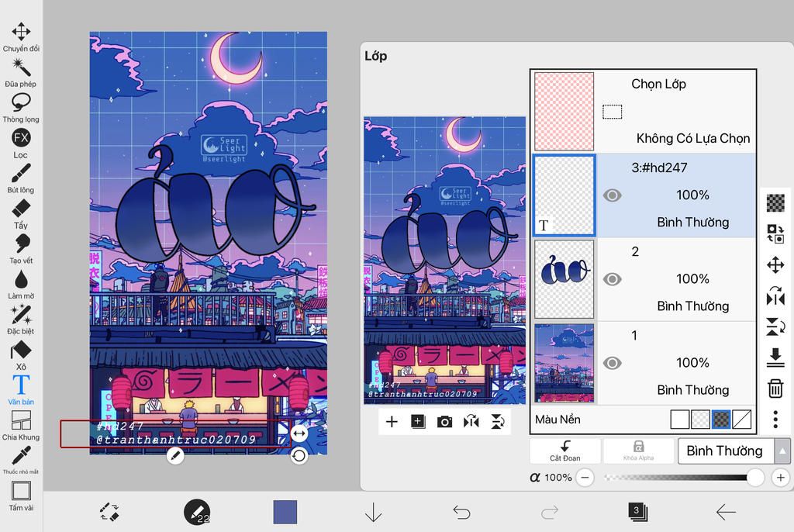The height and width of the screenshot is (532, 794).
Task: Select the Đặc biệt special tool
Action: click(x=21, y=320)
